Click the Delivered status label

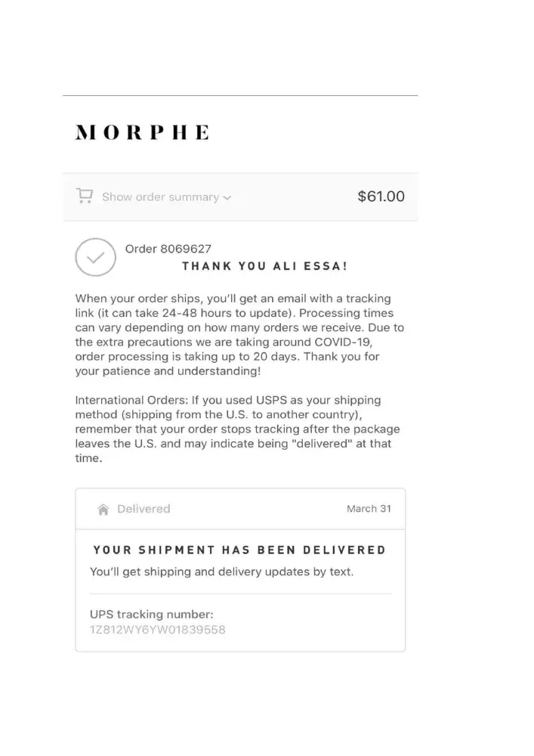[x=144, y=509]
